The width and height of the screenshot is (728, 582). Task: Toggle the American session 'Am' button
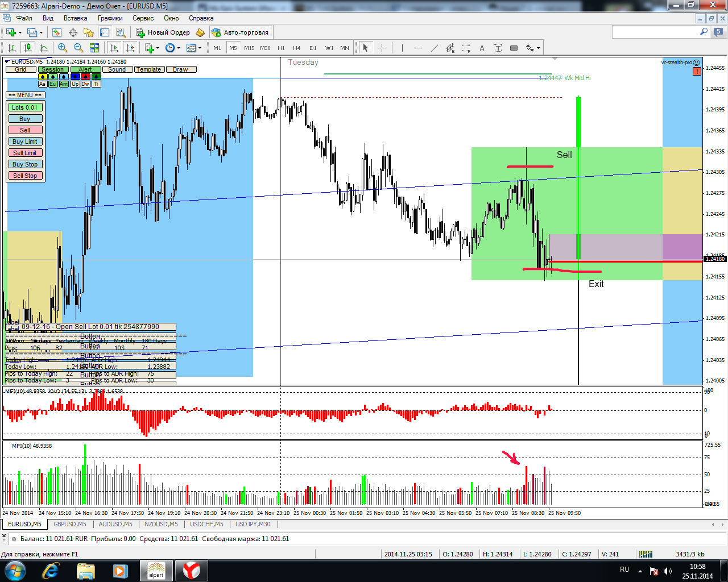[64, 84]
